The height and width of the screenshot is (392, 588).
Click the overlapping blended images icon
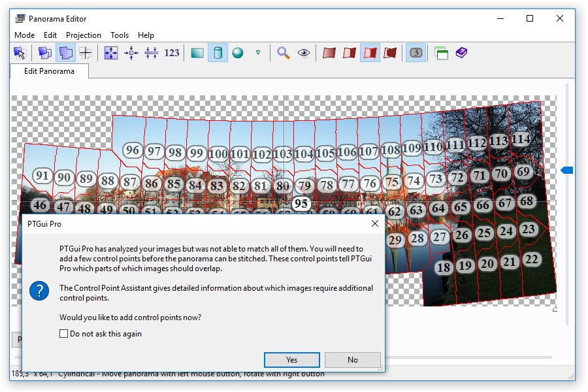pyautogui.click(x=45, y=53)
